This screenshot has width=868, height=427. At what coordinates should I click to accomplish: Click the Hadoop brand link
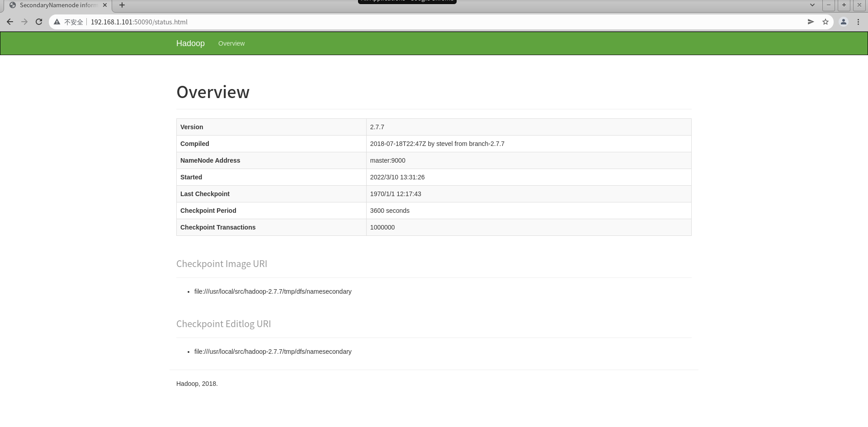tap(190, 43)
